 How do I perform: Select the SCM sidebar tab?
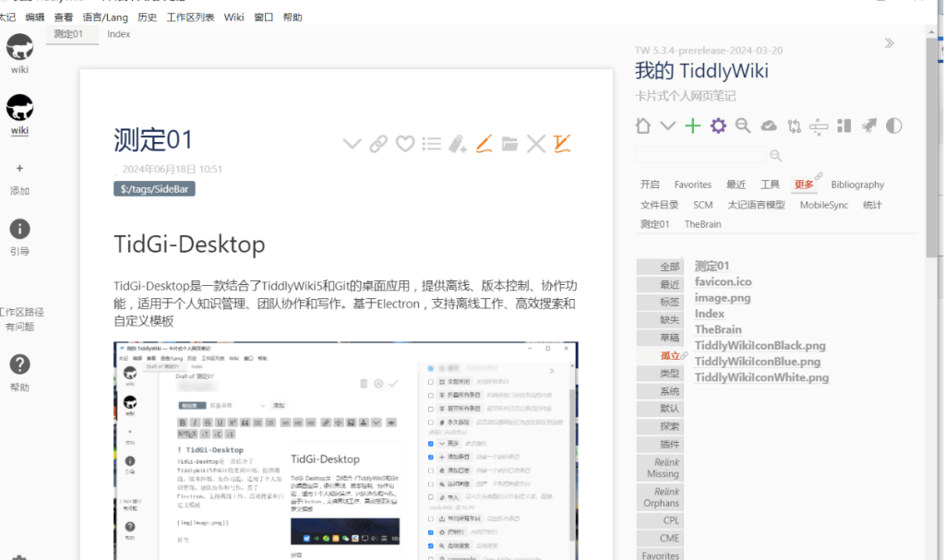tap(702, 205)
